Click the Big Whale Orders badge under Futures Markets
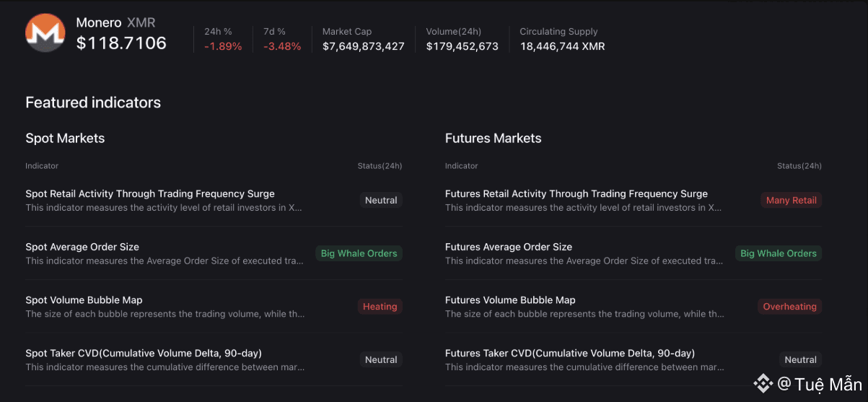Image resolution: width=868 pixels, height=402 pixels. pyautogui.click(x=778, y=253)
